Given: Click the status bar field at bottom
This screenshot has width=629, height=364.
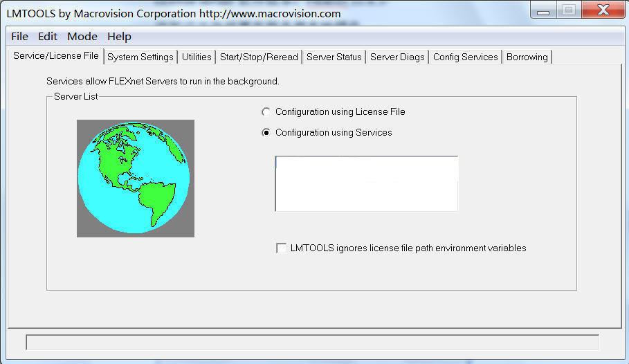Looking at the screenshot, I should [x=312, y=343].
